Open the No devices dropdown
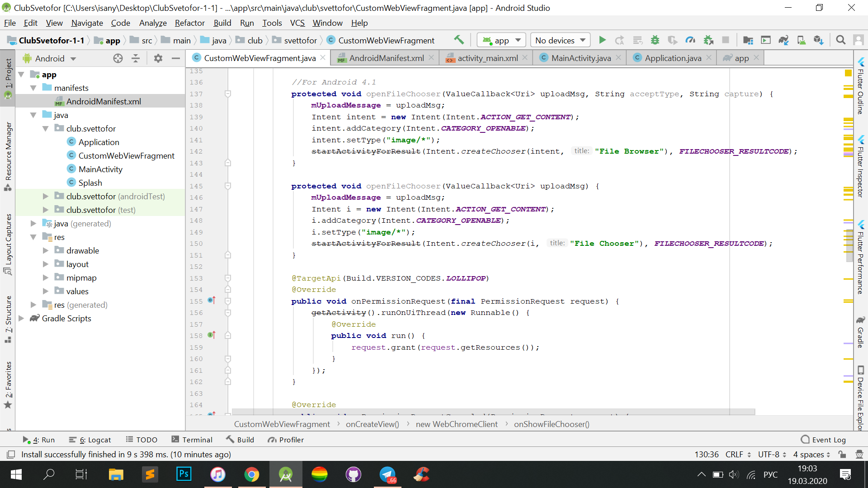Viewport: 868px width, 488px height. pos(560,40)
